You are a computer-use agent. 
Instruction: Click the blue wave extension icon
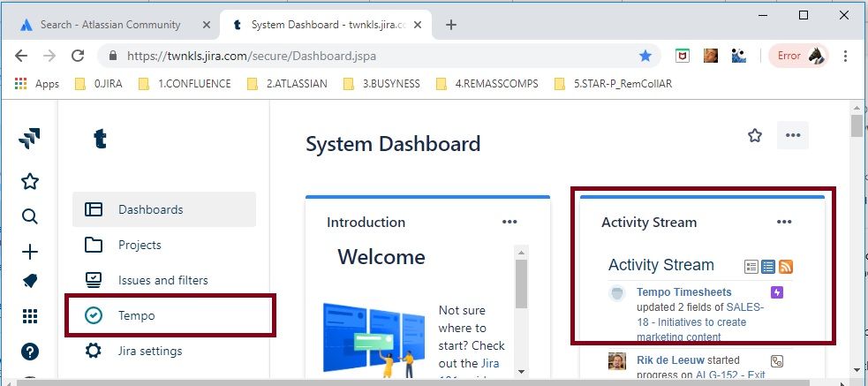coord(738,56)
